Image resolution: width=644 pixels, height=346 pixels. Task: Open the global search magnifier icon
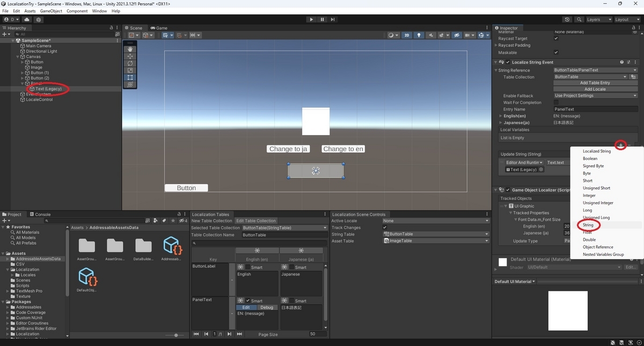click(579, 19)
